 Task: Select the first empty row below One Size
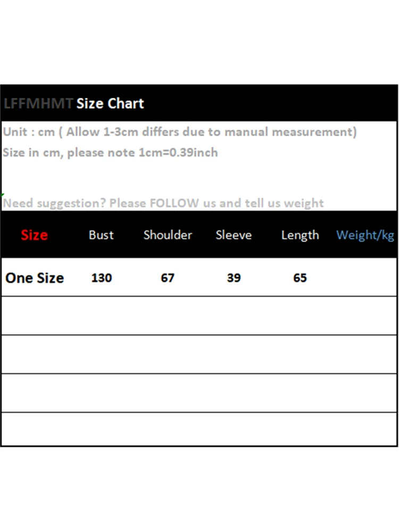[x=199, y=316]
